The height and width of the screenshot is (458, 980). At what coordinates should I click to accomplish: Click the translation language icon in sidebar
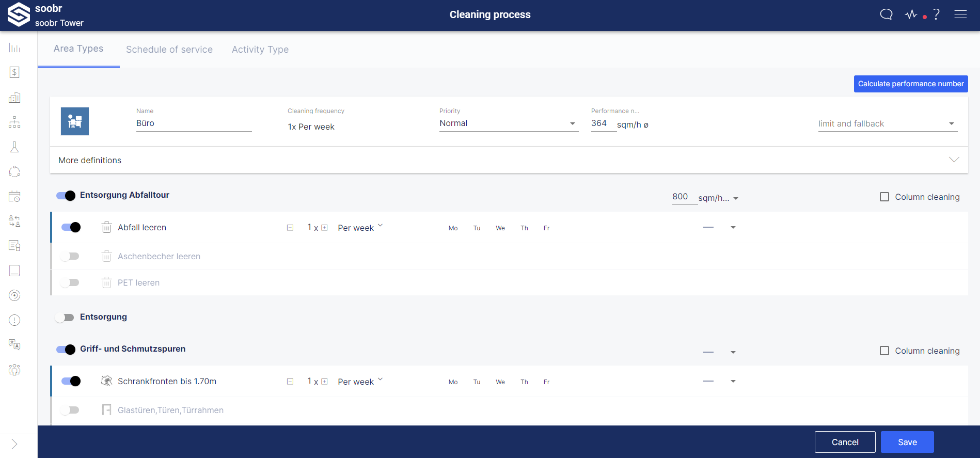[x=14, y=345]
